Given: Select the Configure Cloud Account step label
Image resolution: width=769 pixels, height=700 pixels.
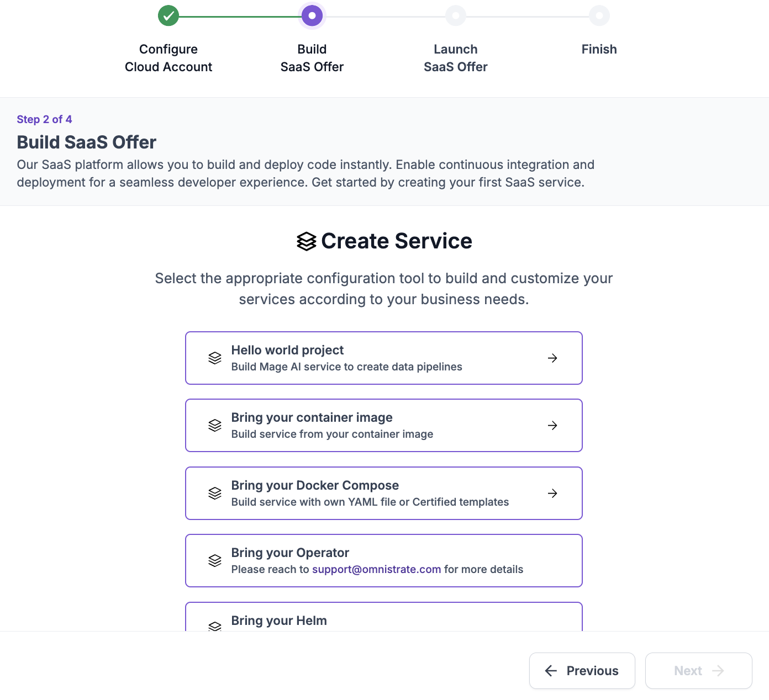Looking at the screenshot, I should tap(168, 58).
